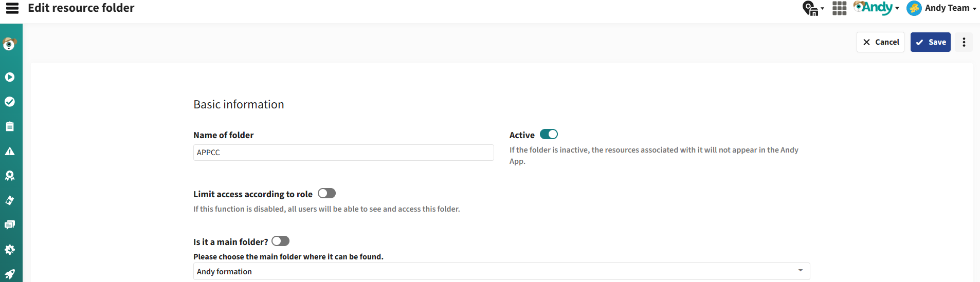Click the Cancel button

click(x=880, y=42)
